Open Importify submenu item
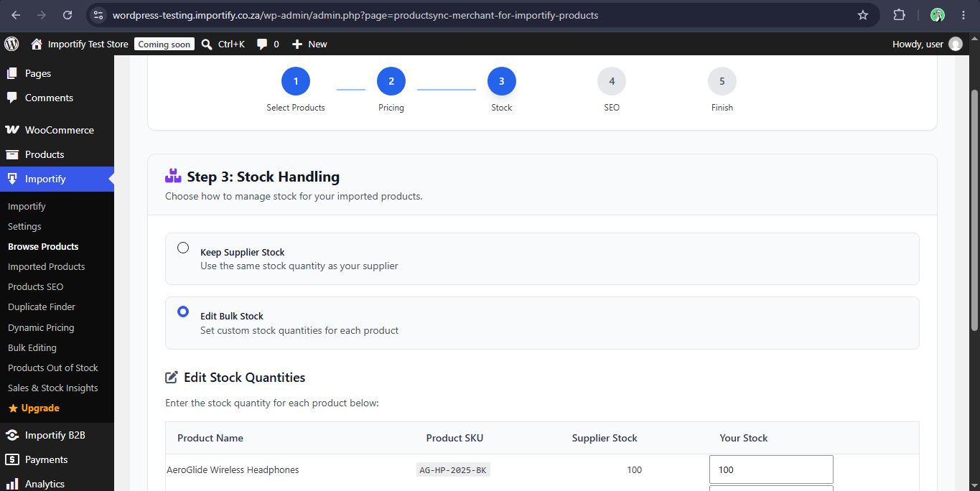 (x=27, y=206)
